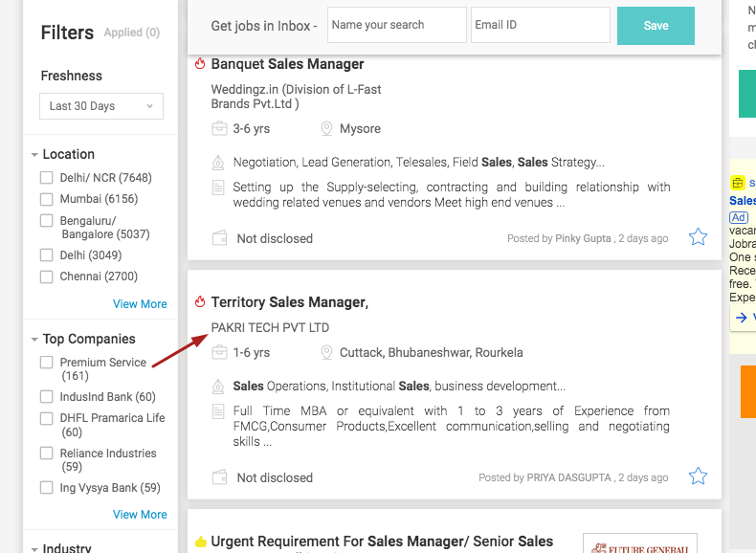756x553 pixels.
Task: Check the Bengaluru/ Bangalore (5037) filter
Action: pyautogui.click(x=46, y=220)
